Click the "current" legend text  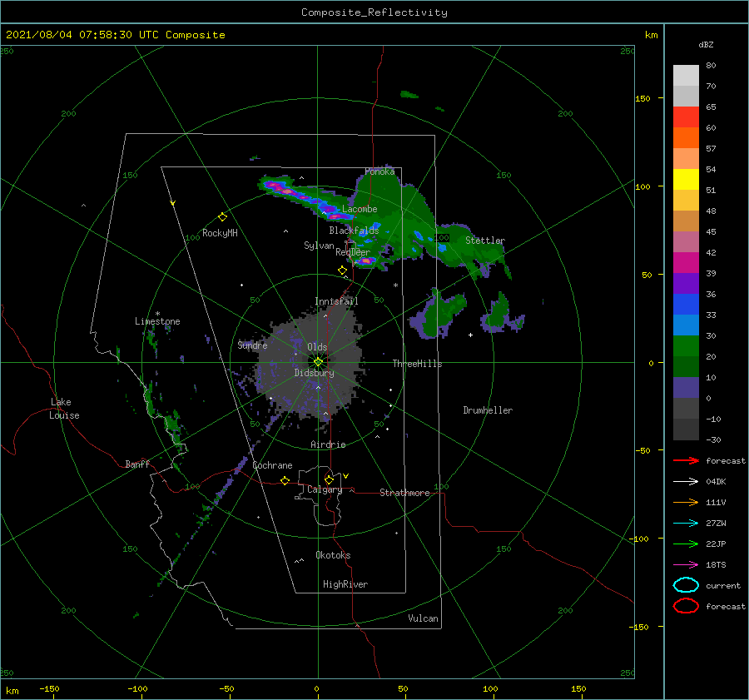coord(722,585)
